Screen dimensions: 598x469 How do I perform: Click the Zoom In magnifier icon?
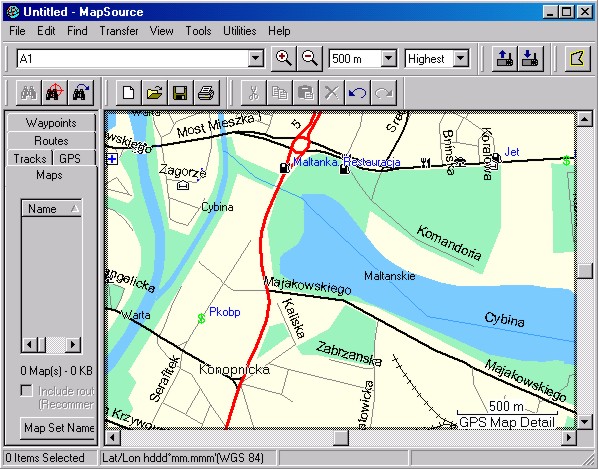click(283, 59)
